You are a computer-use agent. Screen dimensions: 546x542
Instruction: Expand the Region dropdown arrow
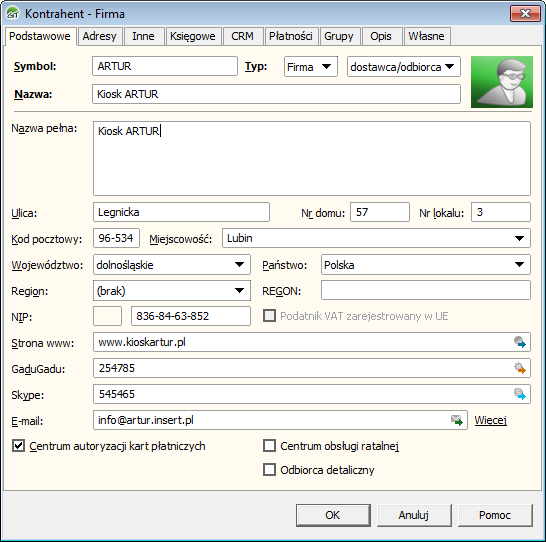pos(239,291)
